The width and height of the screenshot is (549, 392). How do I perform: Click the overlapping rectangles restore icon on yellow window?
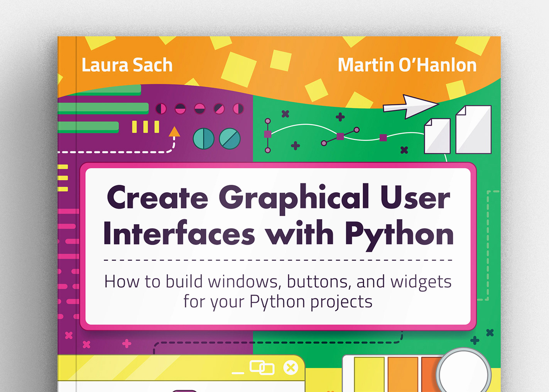[262, 368]
